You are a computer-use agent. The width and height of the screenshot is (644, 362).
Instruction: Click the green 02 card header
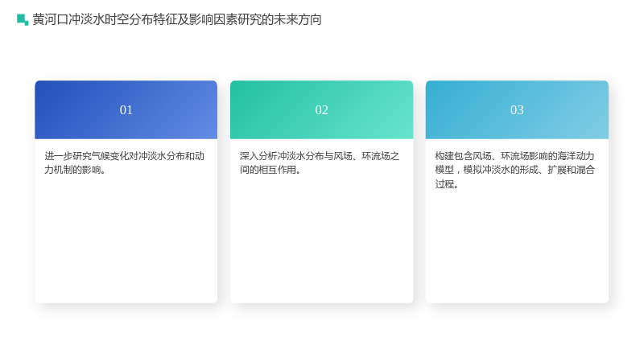pos(321,109)
